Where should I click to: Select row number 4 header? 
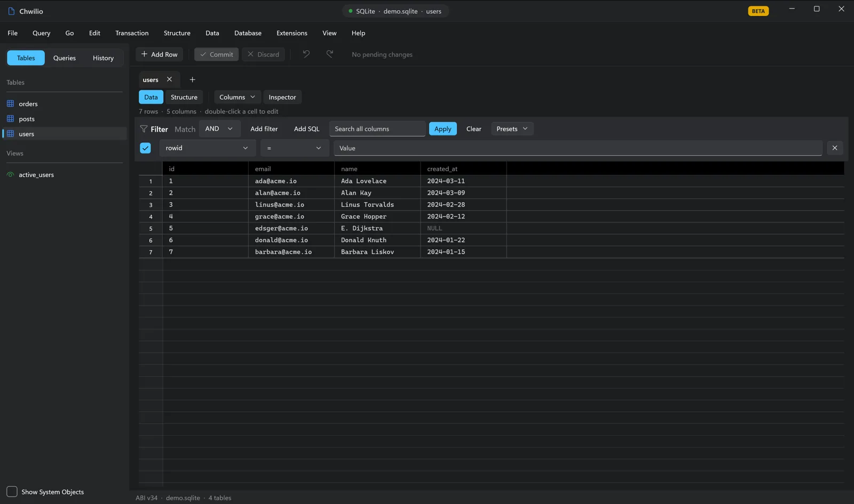click(x=151, y=217)
